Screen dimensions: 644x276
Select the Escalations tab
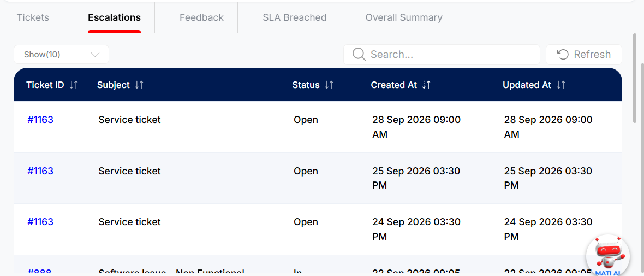(x=114, y=17)
